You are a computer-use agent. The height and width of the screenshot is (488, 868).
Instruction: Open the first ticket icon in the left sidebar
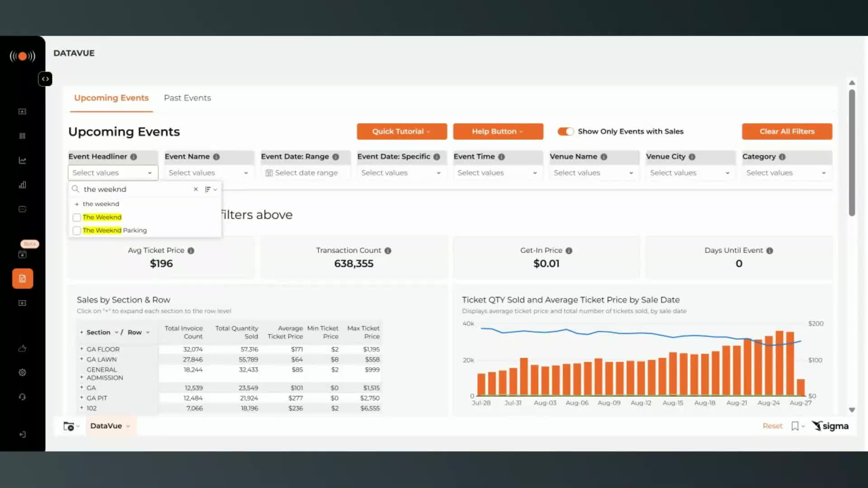tap(22, 112)
